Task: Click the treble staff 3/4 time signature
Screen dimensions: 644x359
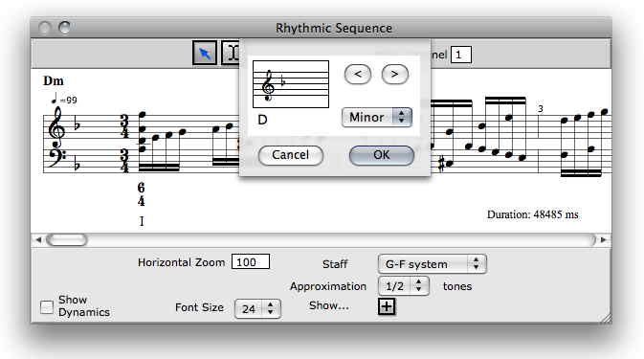Action: click(x=124, y=126)
